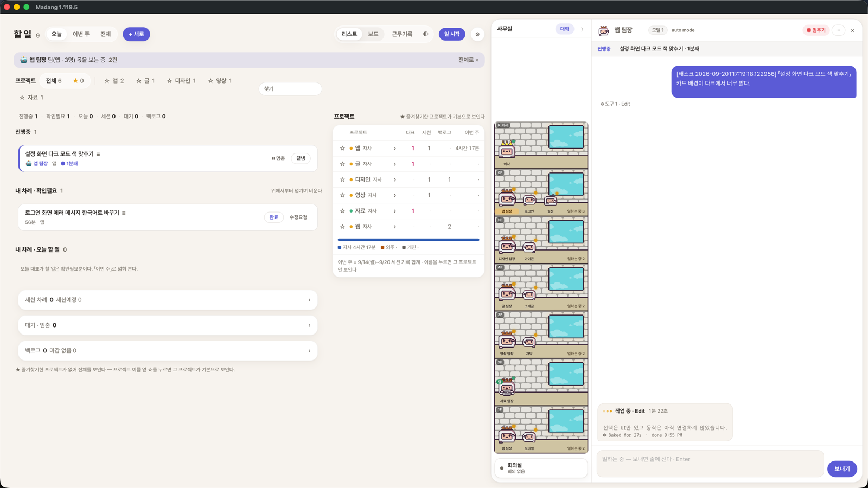Viewport: 868px width, 488px height.
Task: Favorite the 앱 project row star
Action: pyautogui.click(x=342, y=148)
